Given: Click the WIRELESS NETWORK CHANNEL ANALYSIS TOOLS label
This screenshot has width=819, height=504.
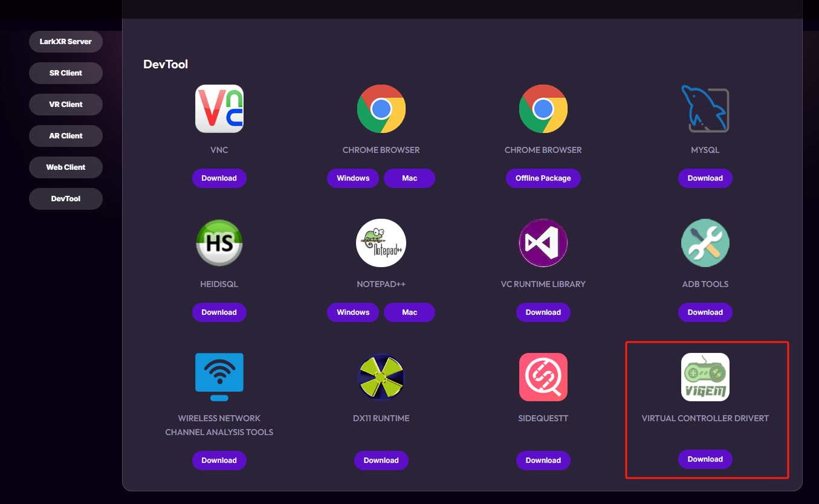Looking at the screenshot, I should tap(219, 425).
